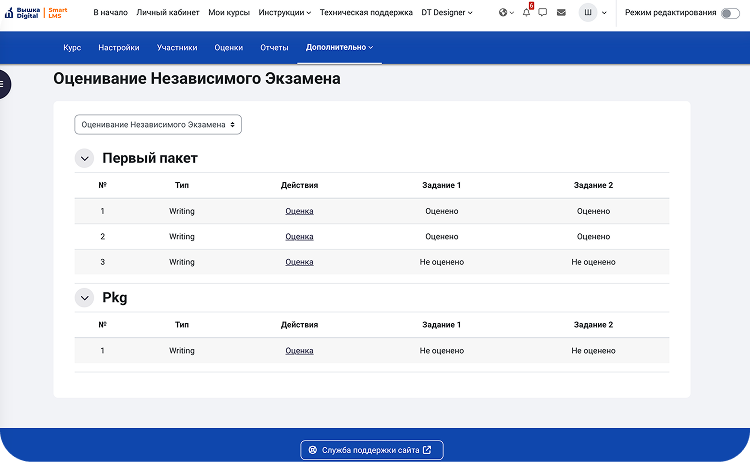750x462 pixels.
Task: Open Мои курсы
Action: pyautogui.click(x=229, y=12)
